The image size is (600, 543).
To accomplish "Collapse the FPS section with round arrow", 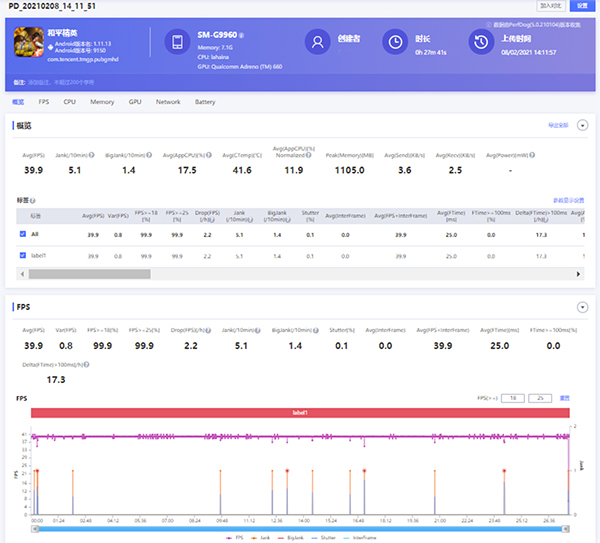I will [x=581, y=308].
